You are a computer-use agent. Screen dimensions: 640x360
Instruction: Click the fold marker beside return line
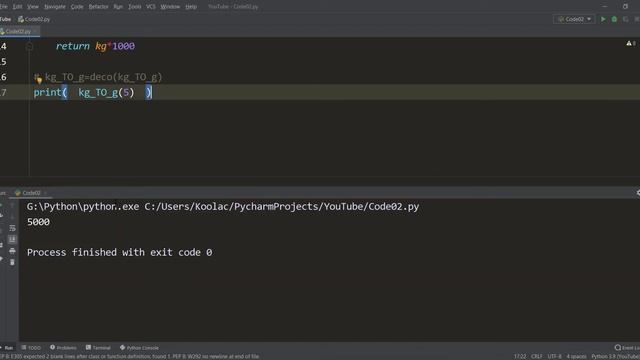pyautogui.click(x=29, y=46)
